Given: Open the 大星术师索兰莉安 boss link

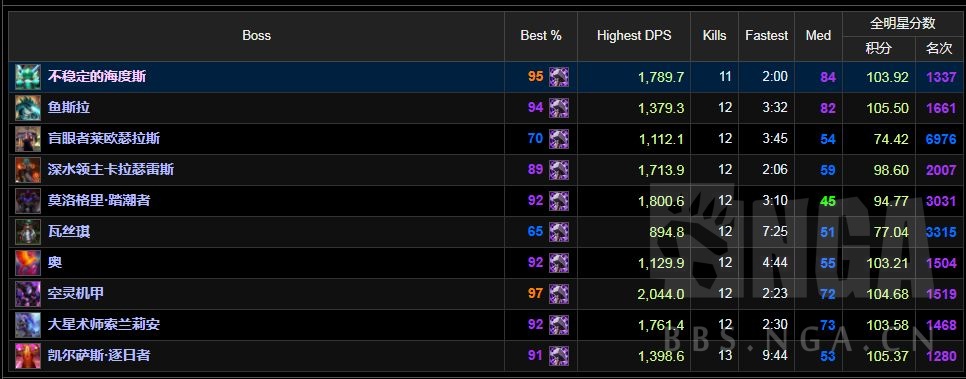Looking at the screenshot, I should pos(104,325).
